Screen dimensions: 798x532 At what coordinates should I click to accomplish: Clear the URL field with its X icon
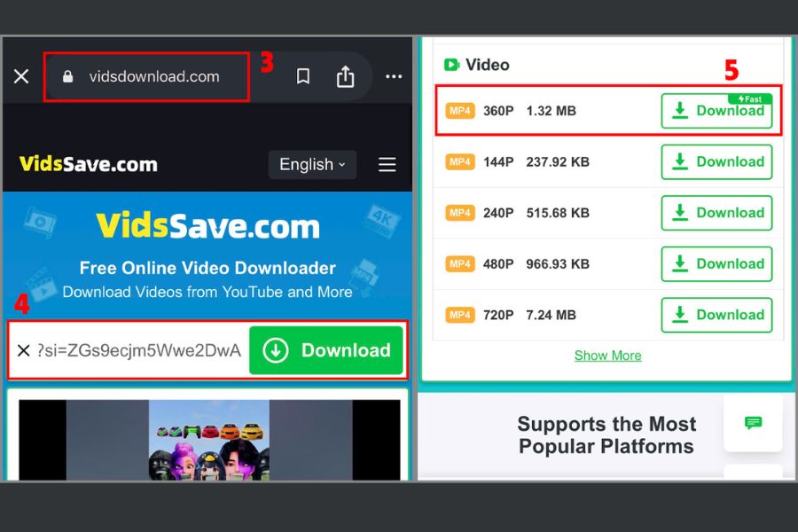(23, 350)
